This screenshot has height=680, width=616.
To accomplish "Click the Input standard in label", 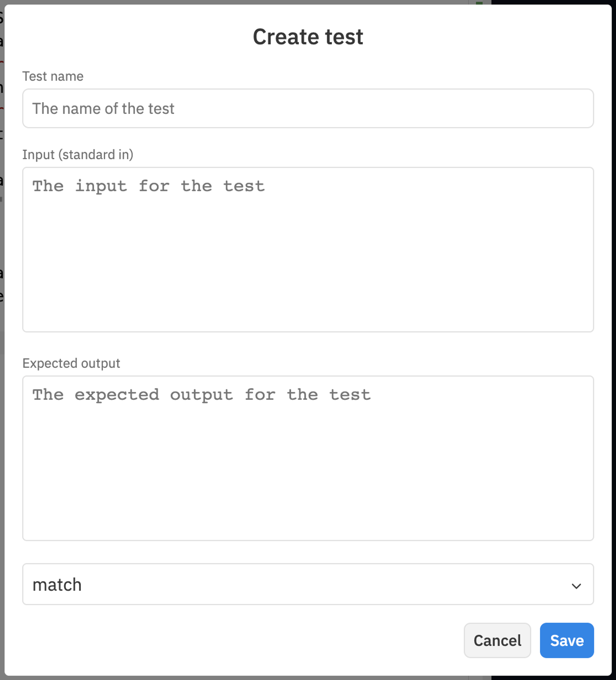I will point(78,154).
